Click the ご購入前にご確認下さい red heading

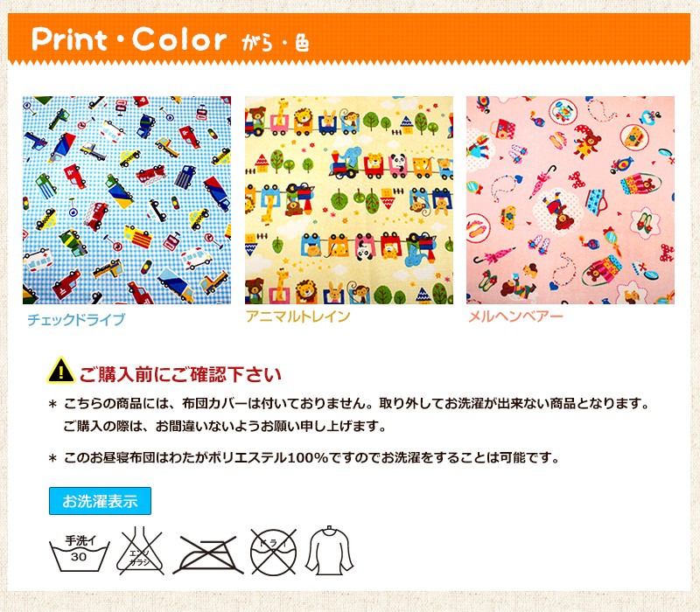[x=180, y=374]
